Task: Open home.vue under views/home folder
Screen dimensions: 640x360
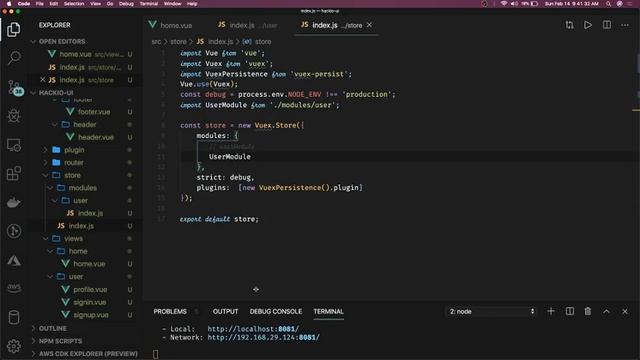Action: [89, 264]
